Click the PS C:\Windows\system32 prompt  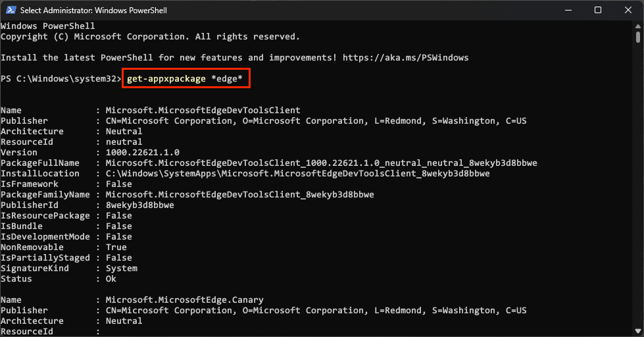point(61,79)
